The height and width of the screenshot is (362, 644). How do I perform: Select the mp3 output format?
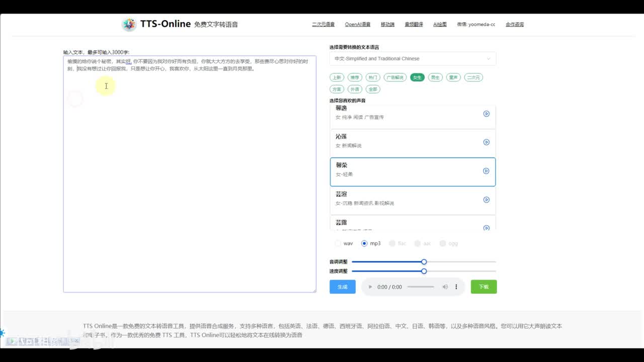pos(364,243)
